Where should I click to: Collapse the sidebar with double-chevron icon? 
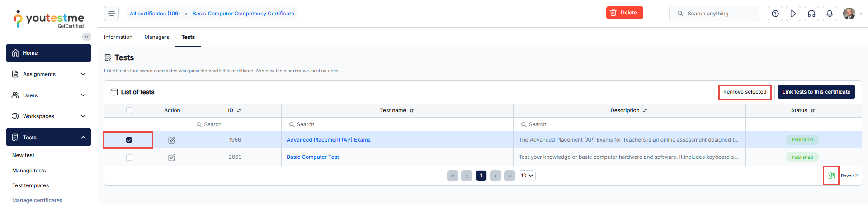coord(86,37)
